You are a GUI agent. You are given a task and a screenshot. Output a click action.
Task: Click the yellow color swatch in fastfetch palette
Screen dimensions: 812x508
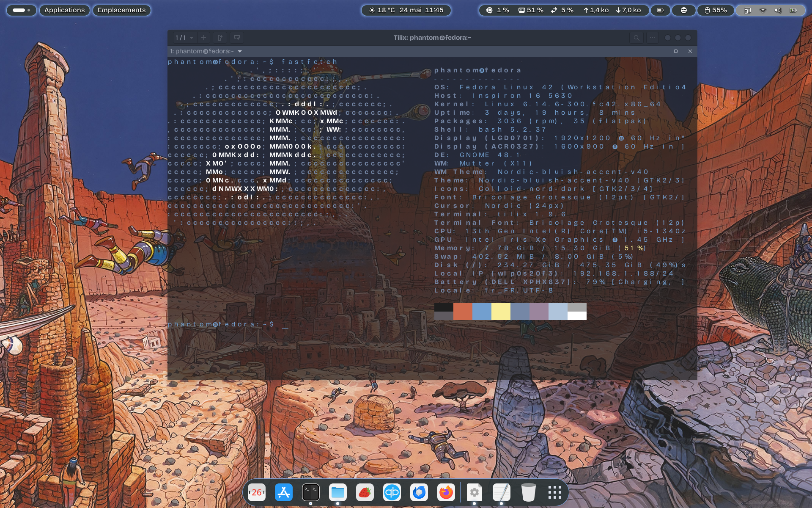[501, 312]
